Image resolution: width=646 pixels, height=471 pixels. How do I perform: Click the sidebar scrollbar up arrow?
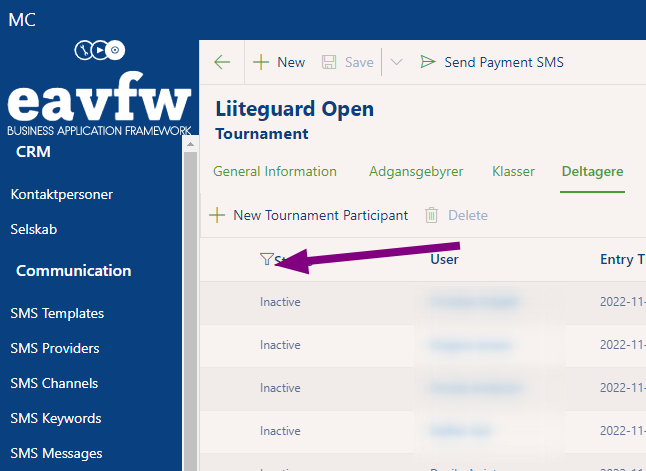(190, 144)
